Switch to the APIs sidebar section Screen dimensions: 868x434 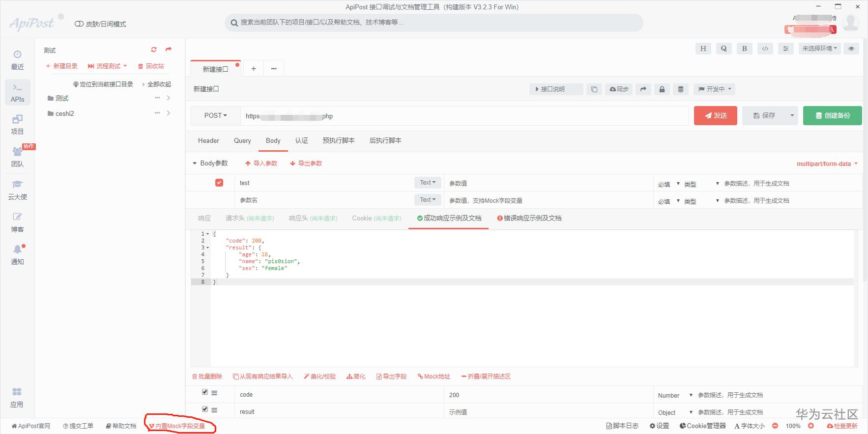[17, 92]
